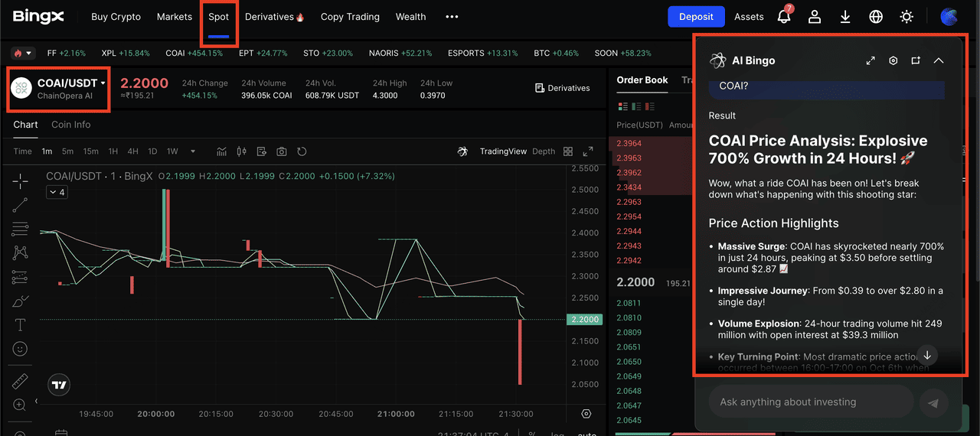The height and width of the screenshot is (436, 980).
Task: Expand the COAI/USDT pair selector
Action: tap(103, 83)
